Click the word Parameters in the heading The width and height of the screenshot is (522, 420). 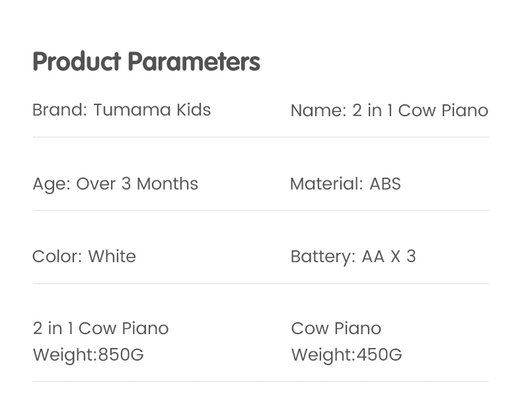[x=194, y=62]
